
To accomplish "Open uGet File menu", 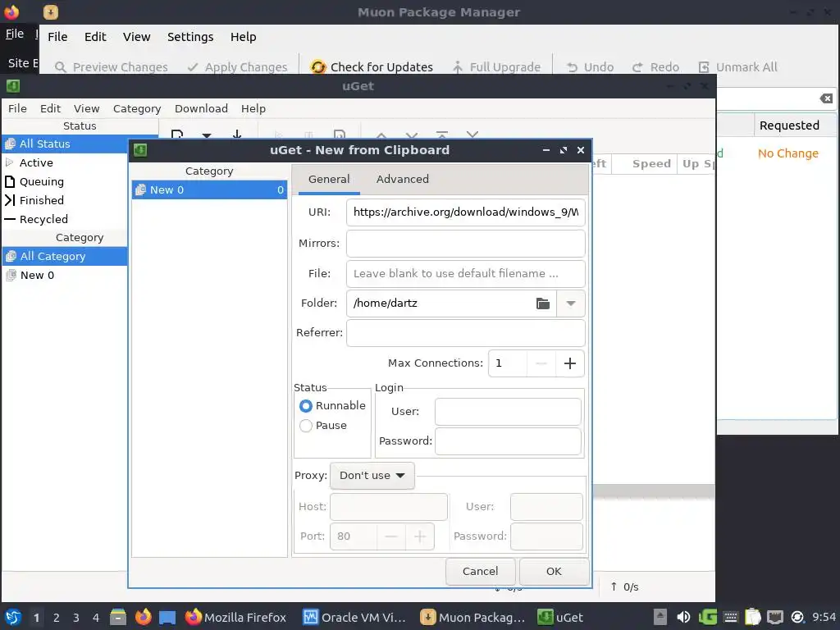I will [17, 109].
